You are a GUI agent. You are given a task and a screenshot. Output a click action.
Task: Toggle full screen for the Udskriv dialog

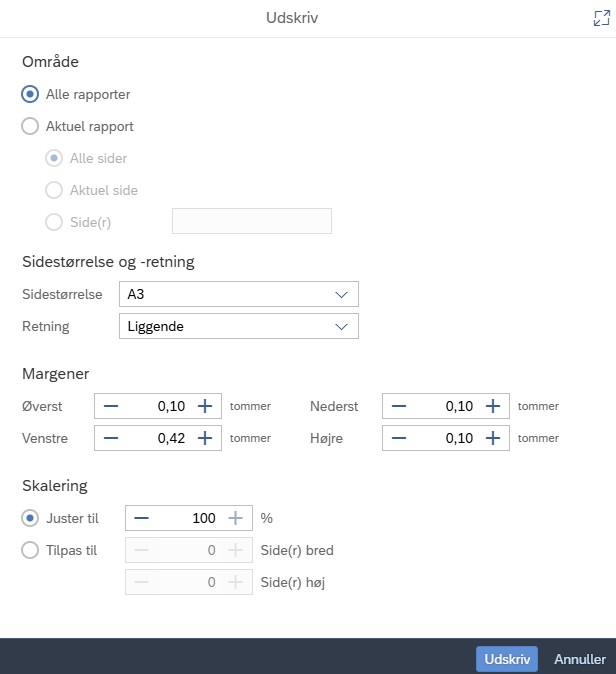[600, 18]
